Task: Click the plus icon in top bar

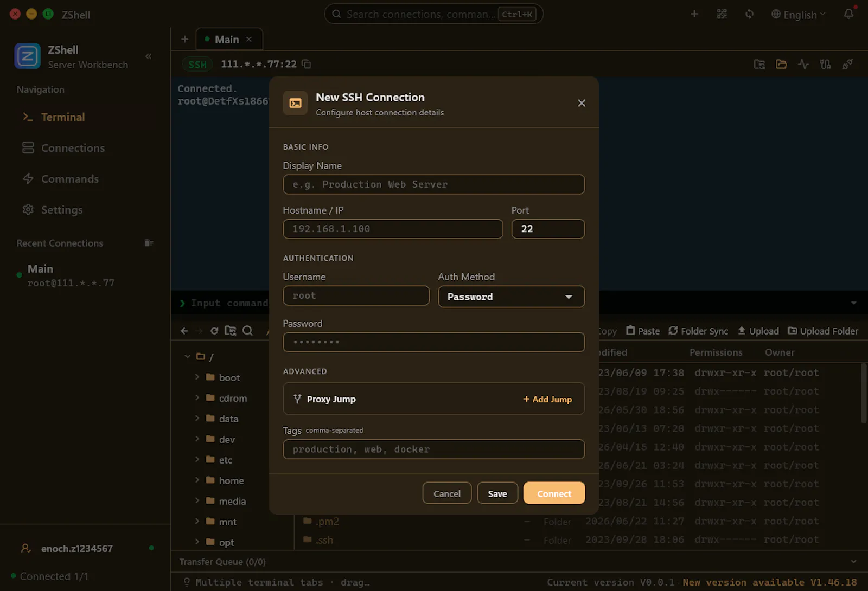Action: (x=694, y=14)
